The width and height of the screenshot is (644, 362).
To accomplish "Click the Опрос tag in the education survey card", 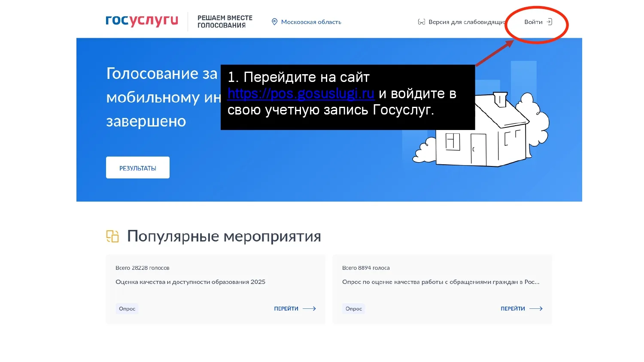I will [x=127, y=309].
